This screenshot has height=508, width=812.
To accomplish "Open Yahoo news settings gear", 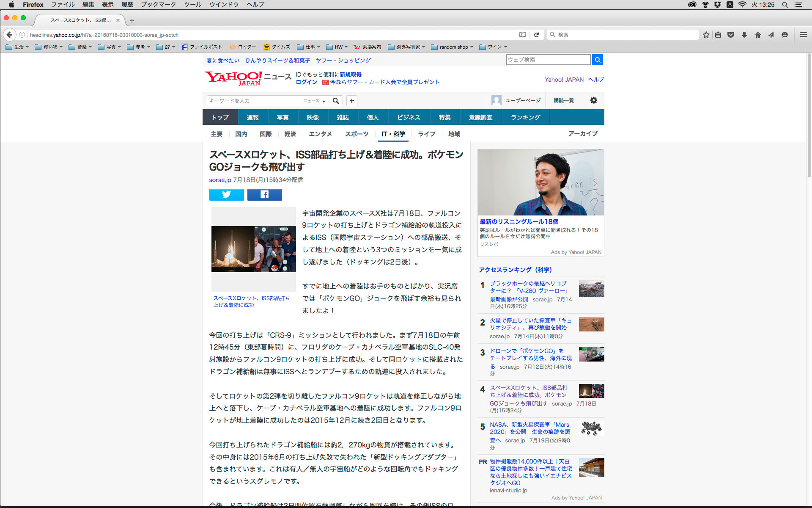I will pyautogui.click(x=593, y=100).
